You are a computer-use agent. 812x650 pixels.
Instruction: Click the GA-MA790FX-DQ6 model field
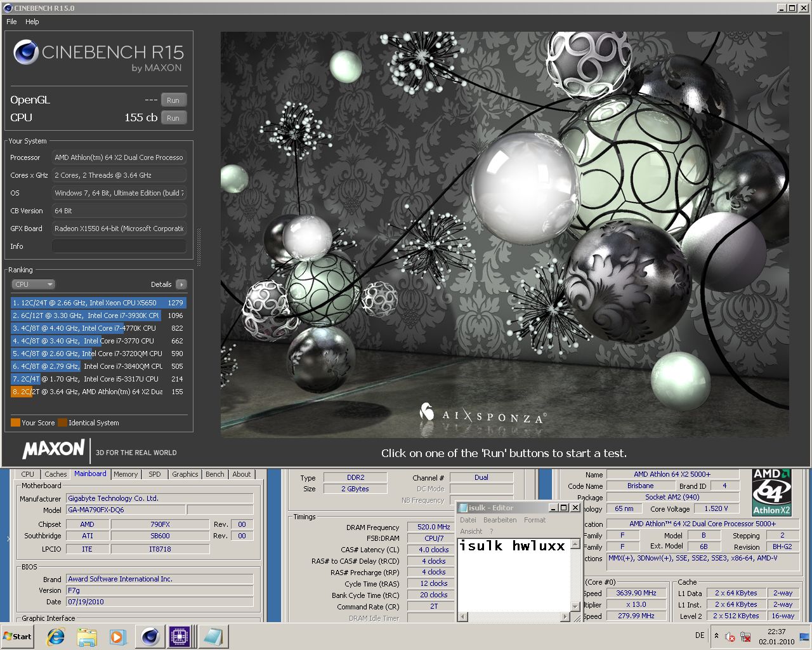tap(126, 510)
